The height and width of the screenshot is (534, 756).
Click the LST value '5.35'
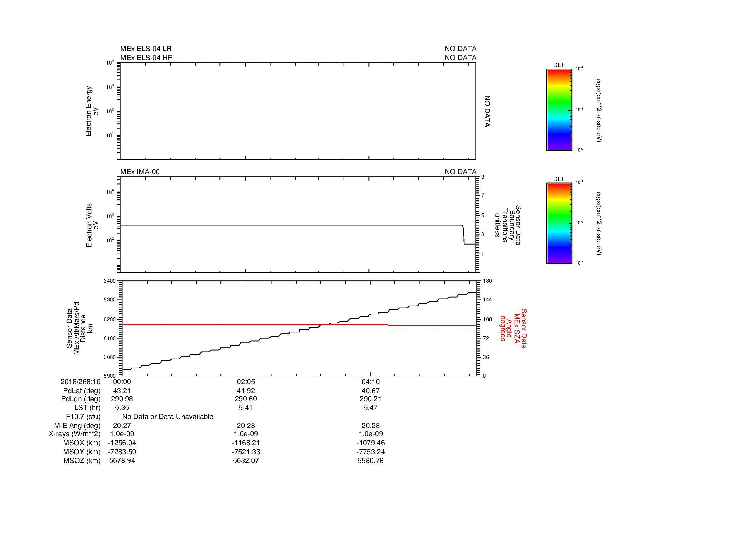click(x=122, y=407)
